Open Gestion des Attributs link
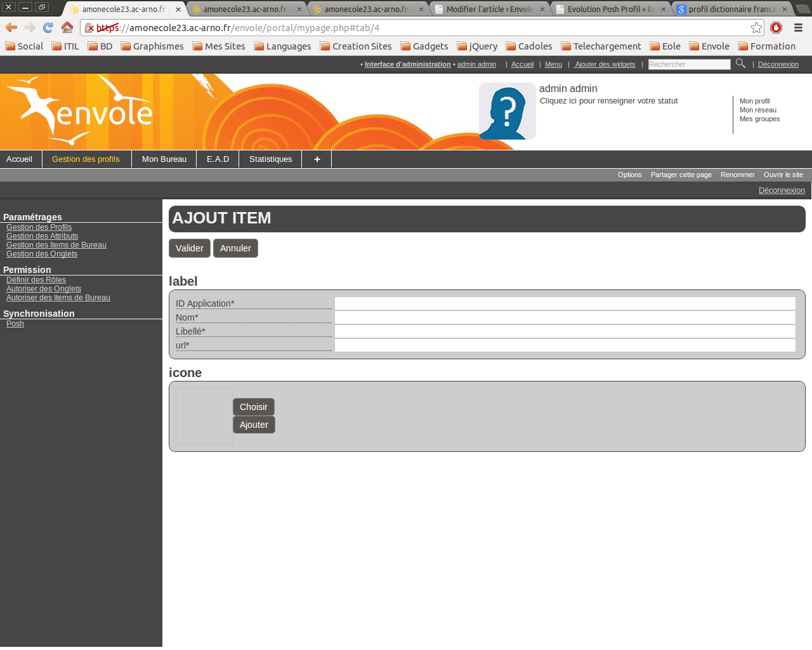This screenshot has width=812, height=650. (42, 236)
